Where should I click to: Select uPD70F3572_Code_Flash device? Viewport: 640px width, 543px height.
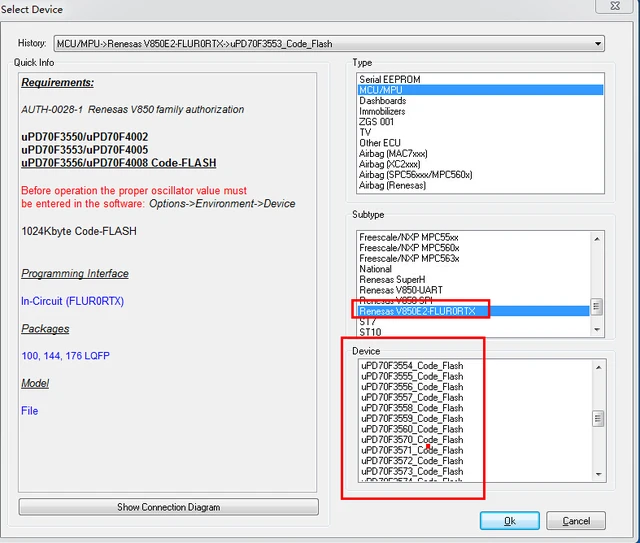(475, 461)
